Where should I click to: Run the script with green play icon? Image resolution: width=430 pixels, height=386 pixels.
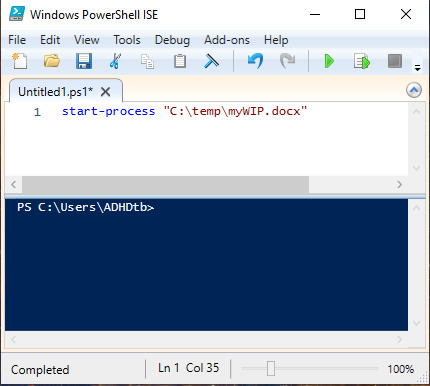[329, 61]
